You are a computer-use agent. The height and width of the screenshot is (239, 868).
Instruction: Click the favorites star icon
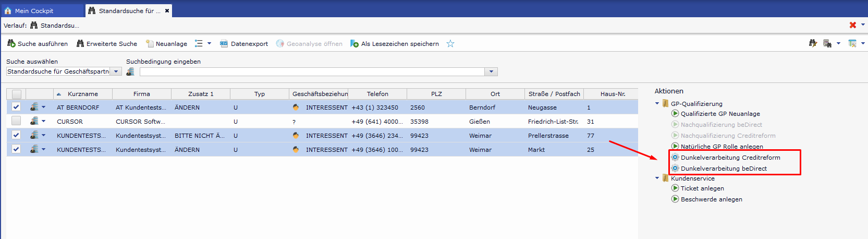(x=450, y=44)
